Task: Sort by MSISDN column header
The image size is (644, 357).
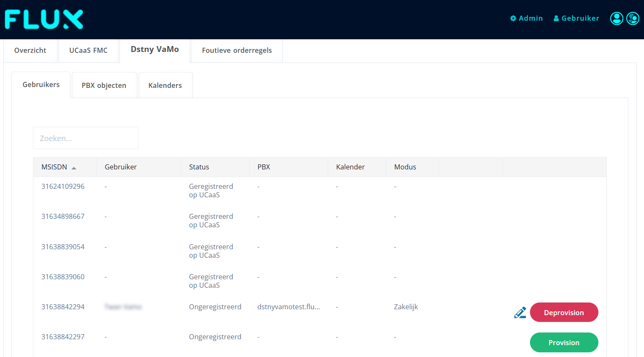Action: point(65,167)
